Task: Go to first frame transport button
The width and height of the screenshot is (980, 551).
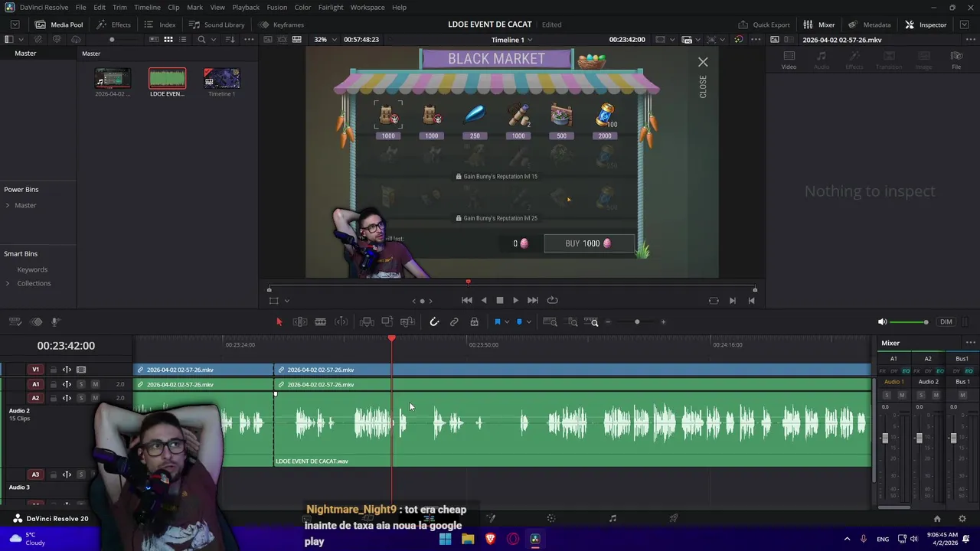Action: click(467, 301)
